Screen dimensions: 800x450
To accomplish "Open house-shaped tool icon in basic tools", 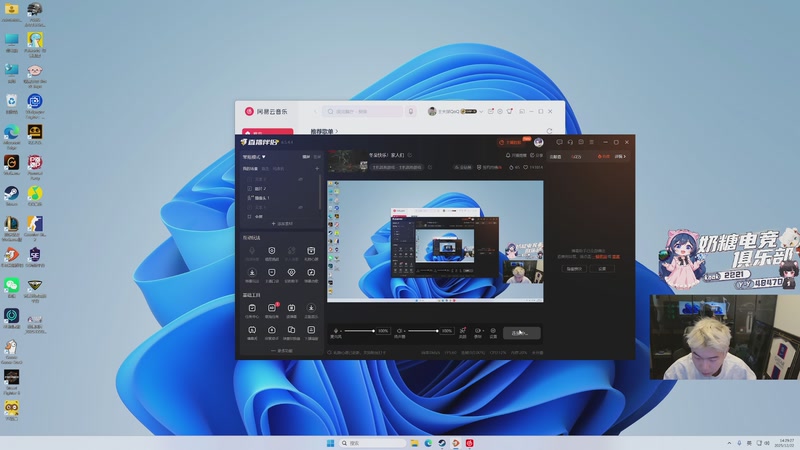I will click(271, 332).
